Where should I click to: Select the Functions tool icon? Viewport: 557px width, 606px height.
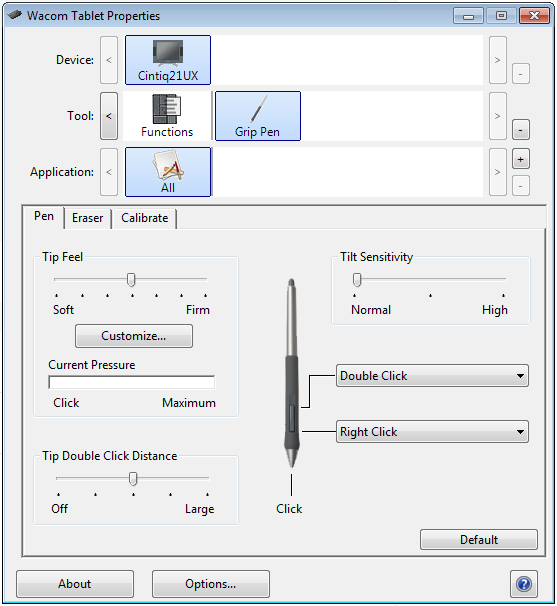tap(167, 116)
